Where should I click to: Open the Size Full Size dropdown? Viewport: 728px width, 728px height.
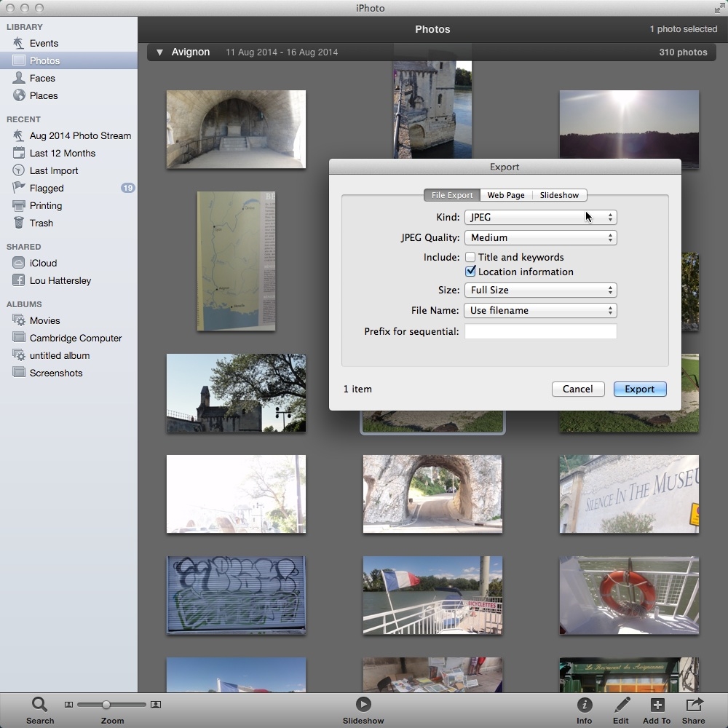(541, 290)
